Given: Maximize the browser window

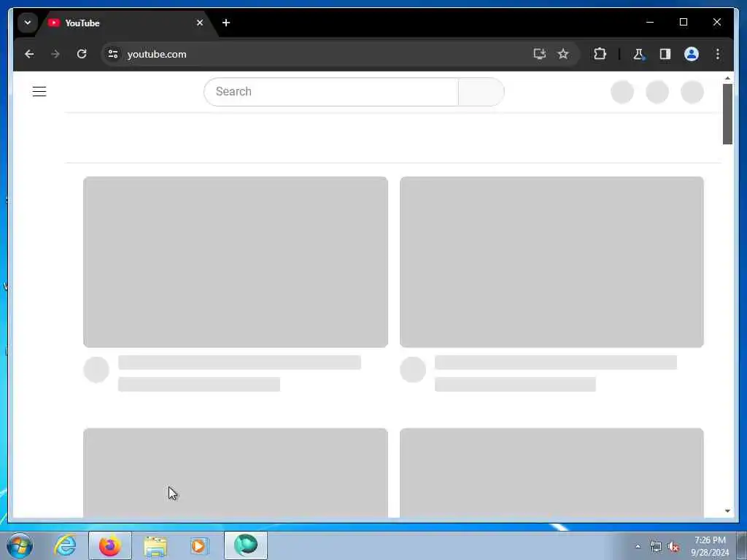Looking at the screenshot, I should [x=683, y=22].
